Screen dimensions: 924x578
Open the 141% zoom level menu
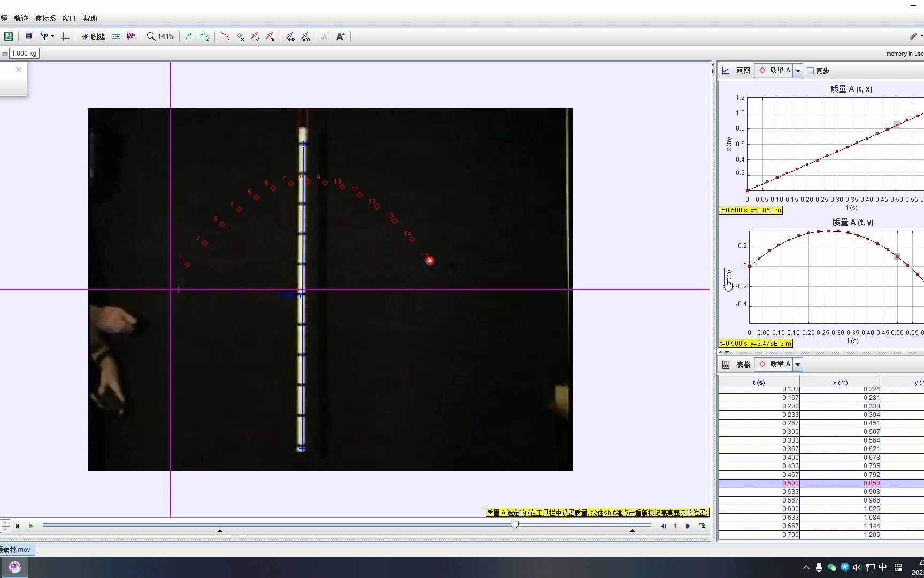pyautogui.click(x=160, y=36)
